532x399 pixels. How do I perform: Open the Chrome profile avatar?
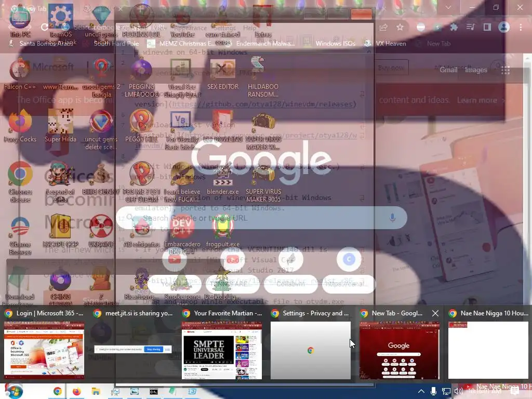[x=504, y=27]
